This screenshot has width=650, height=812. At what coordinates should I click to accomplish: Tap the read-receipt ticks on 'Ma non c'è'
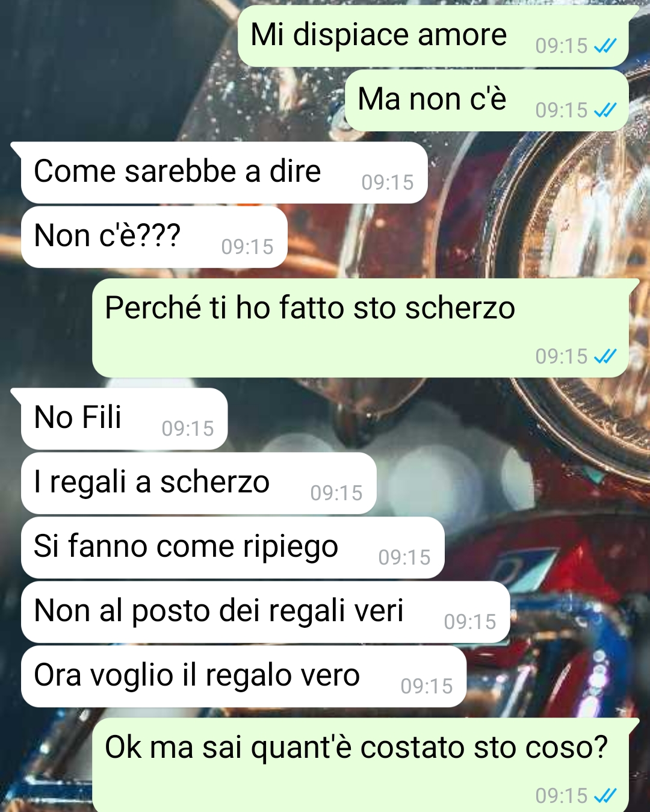point(605,110)
